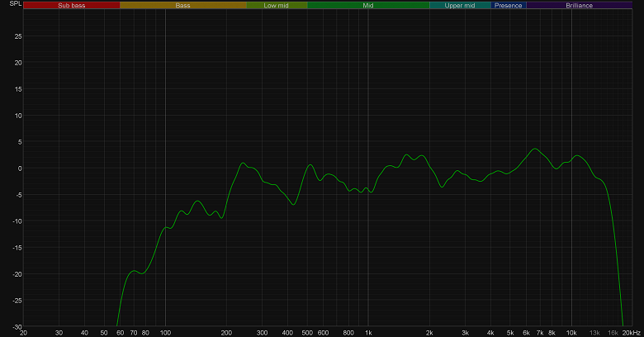Select the 80 Hz frequency axis label
This screenshot has width=644, height=337.
tap(145, 333)
